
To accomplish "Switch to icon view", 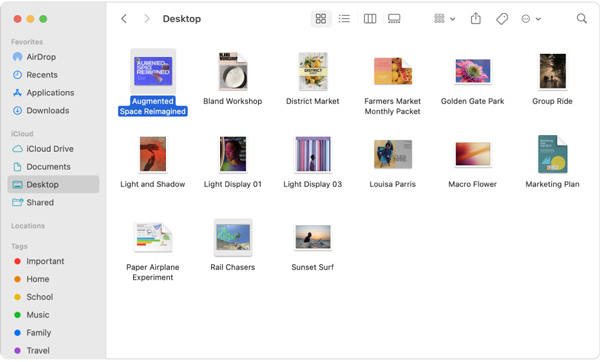I will click(321, 18).
